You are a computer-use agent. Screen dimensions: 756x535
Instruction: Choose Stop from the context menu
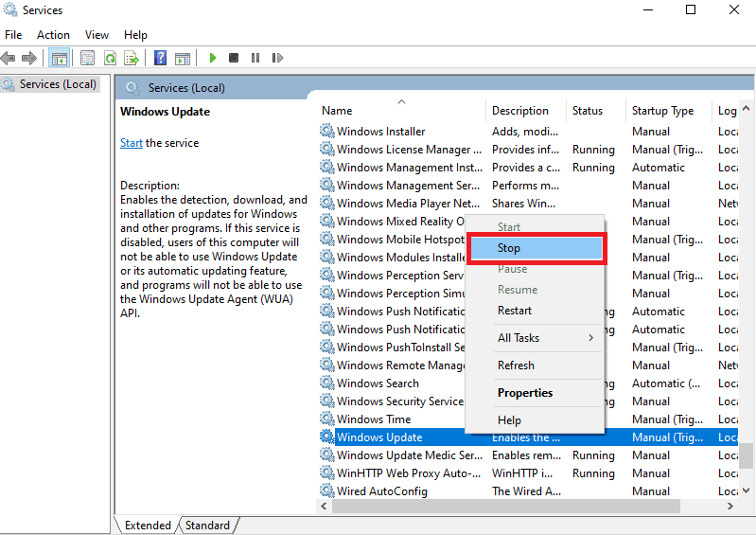click(x=536, y=248)
